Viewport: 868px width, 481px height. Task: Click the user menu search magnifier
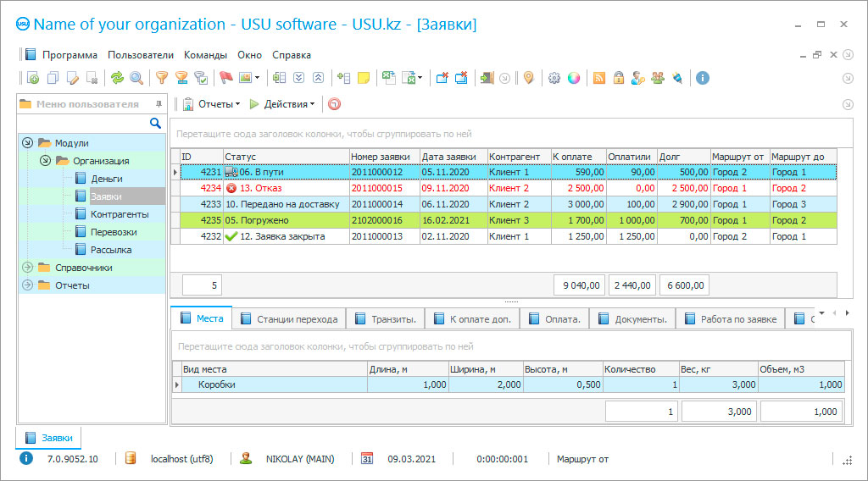(x=156, y=124)
